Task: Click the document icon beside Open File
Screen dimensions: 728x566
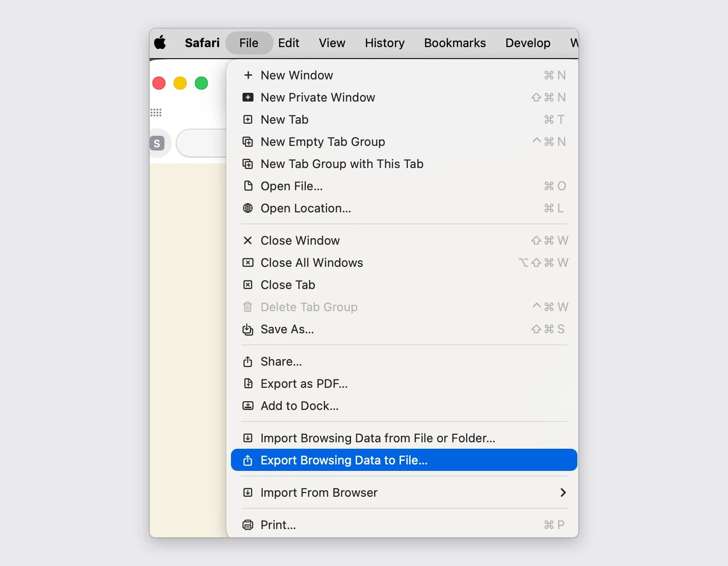Action: click(248, 186)
